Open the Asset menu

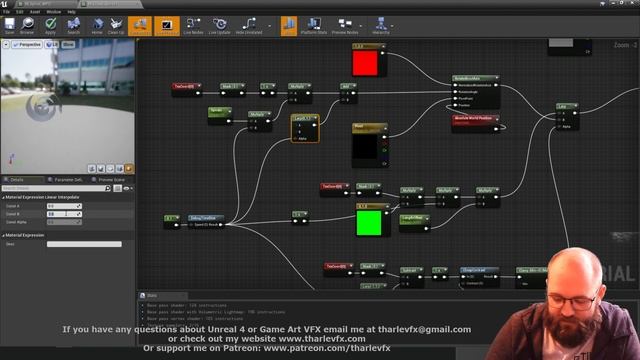pyautogui.click(x=35, y=12)
